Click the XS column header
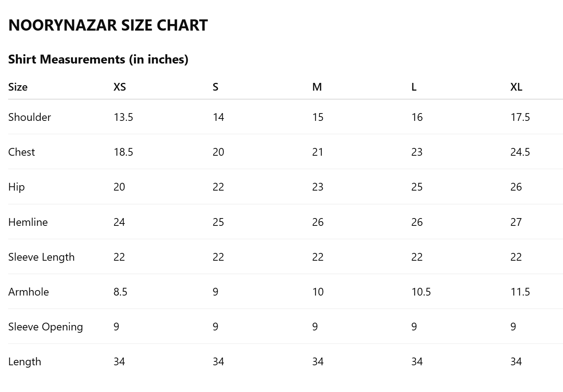This screenshot has width=563, height=392. [120, 87]
